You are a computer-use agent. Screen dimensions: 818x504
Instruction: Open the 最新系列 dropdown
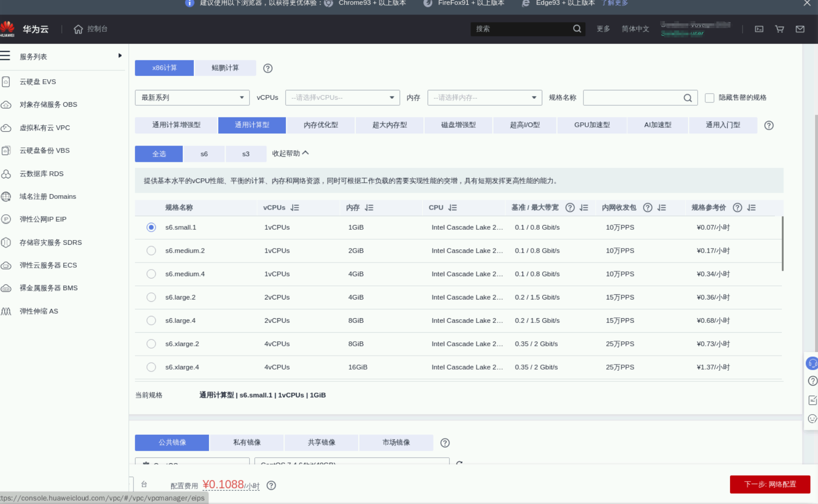192,98
